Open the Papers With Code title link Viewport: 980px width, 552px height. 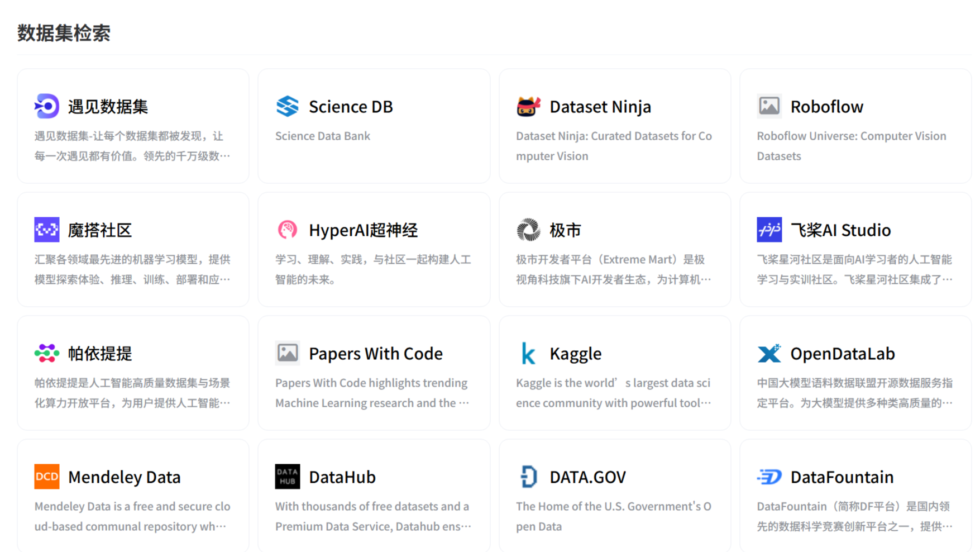click(x=376, y=354)
